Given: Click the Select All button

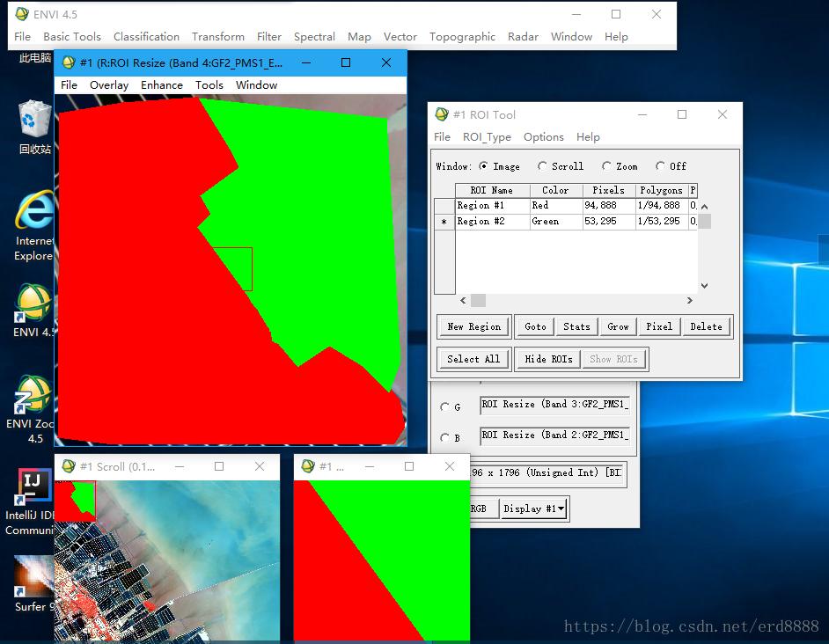Looking at the screenshot, I should coord(473,359).
